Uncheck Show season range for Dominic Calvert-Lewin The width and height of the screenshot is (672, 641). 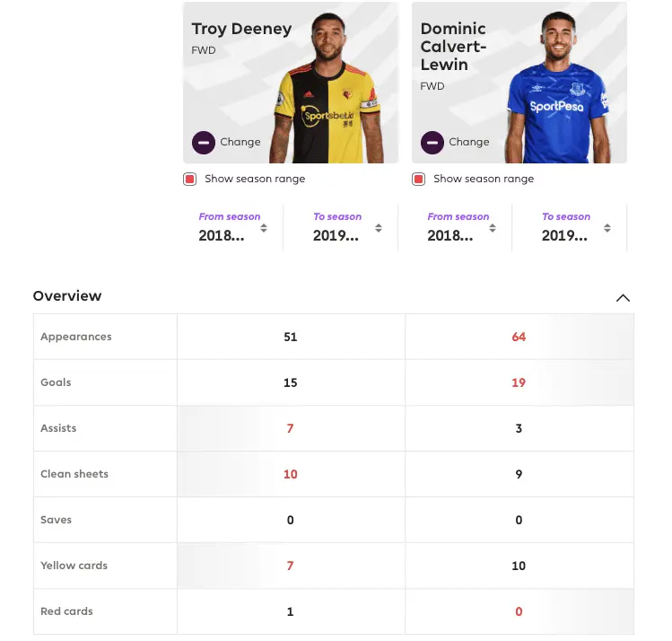pyautogui.click(x=419, y=179)
